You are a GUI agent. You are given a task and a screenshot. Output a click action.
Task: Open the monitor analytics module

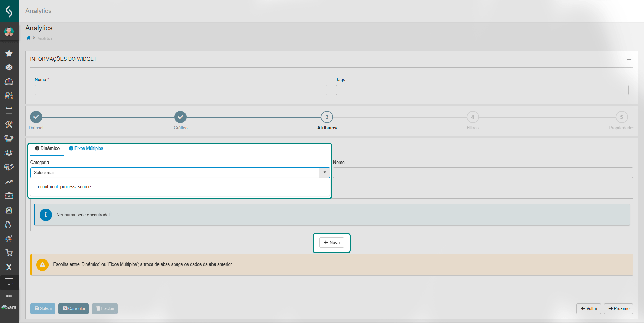click(9, 282)
